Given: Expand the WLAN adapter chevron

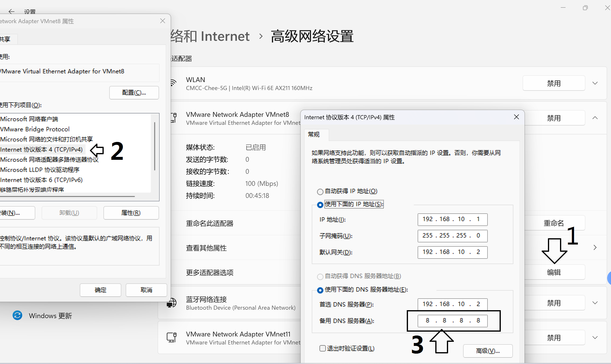Looking at the screenshot, I should pyautogui.click(x=595, y=83).
